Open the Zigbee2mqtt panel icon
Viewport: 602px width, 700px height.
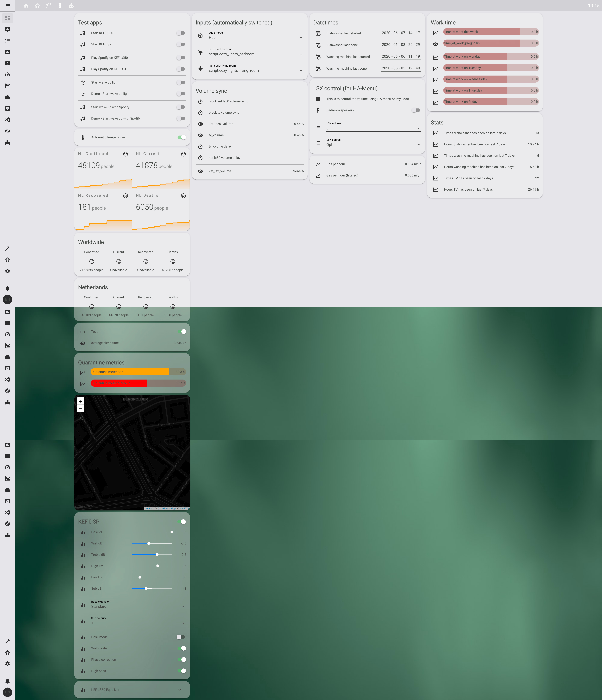point(7,131)
